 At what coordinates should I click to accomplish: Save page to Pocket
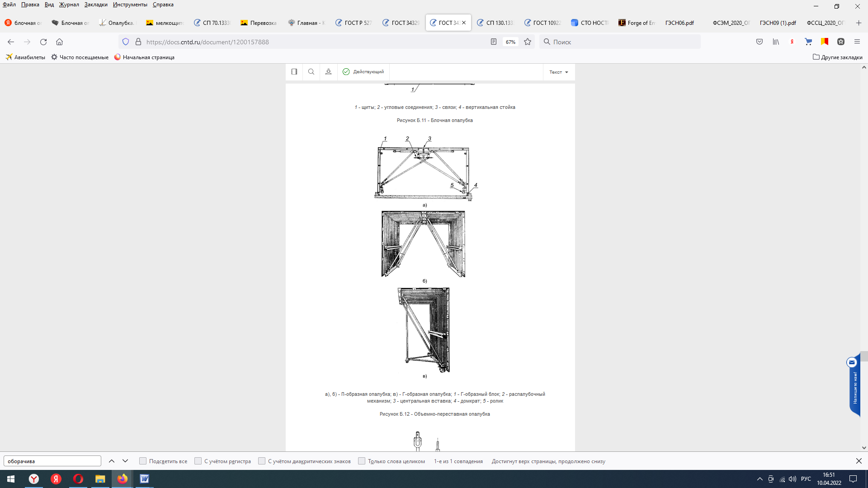(x=759, y=42)
